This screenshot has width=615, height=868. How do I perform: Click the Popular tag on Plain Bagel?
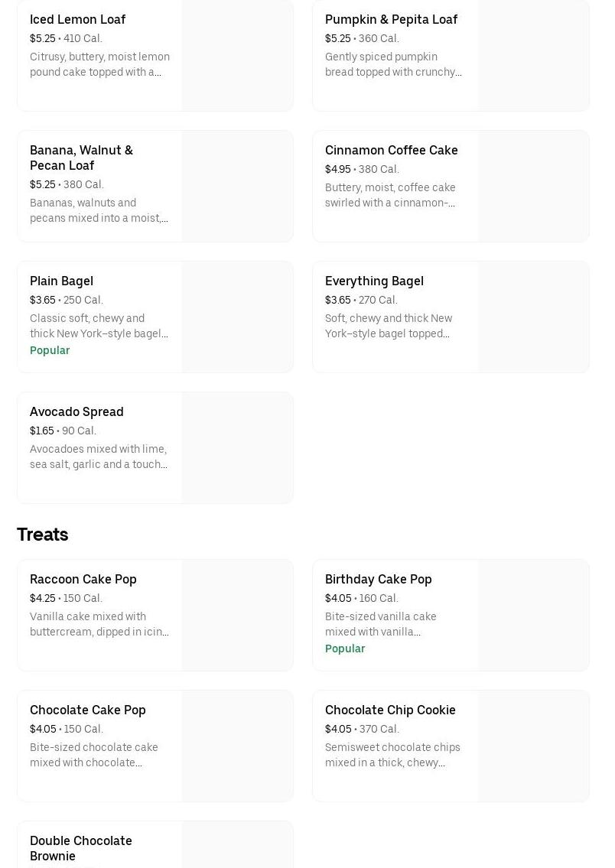(50, 350)
